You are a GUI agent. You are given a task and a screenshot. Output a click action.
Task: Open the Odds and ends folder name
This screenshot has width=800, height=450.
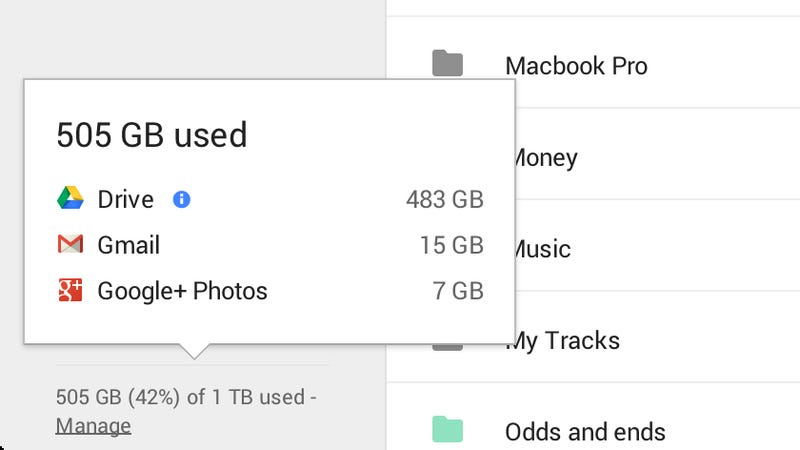585,432
